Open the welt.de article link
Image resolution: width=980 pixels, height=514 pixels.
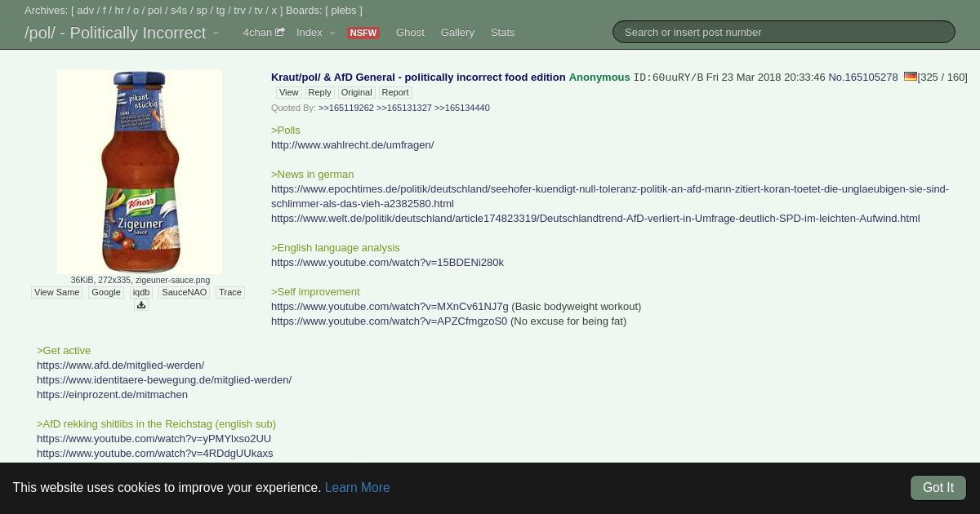click(x=595, y=218)
